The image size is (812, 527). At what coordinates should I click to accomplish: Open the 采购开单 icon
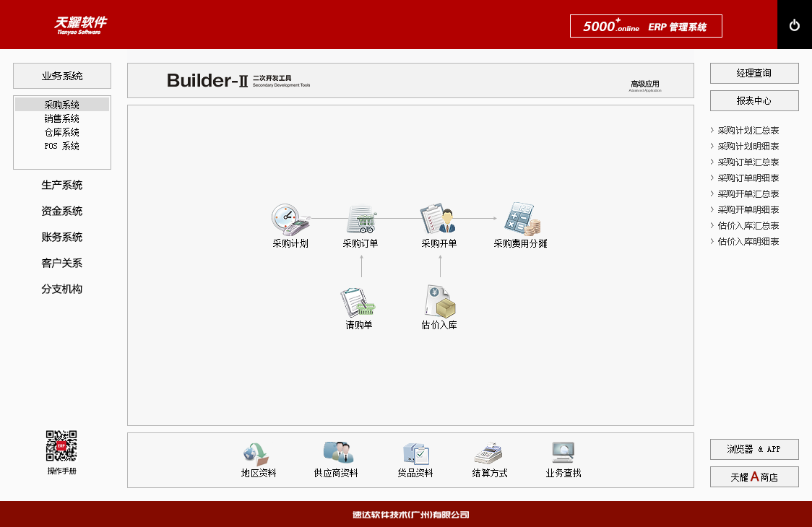[439, 219]
